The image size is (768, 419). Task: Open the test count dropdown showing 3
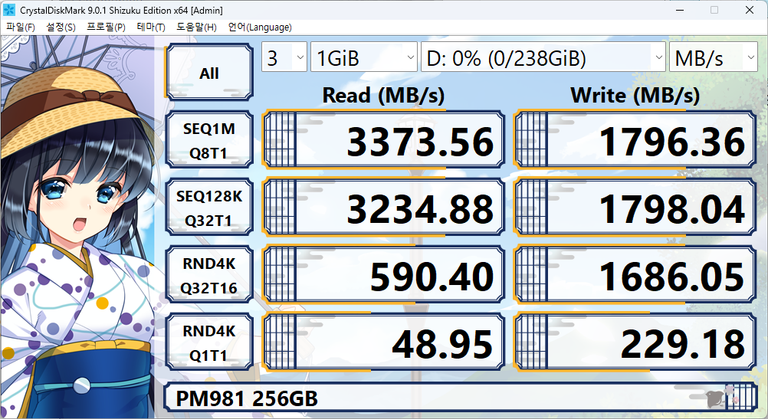point(284,58)
